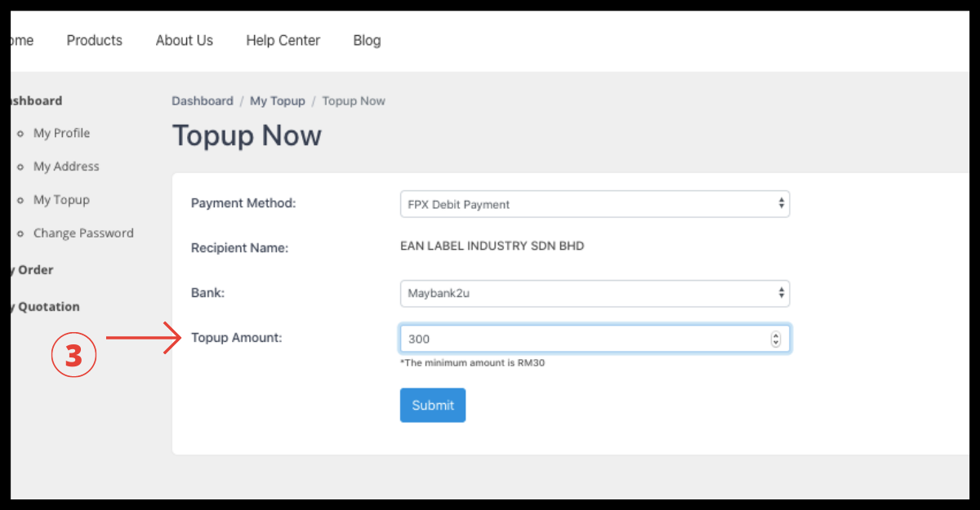Open My Topup in the sidebar
The height and width of the screenshot is (510, 980).
[x=61, y=200]
